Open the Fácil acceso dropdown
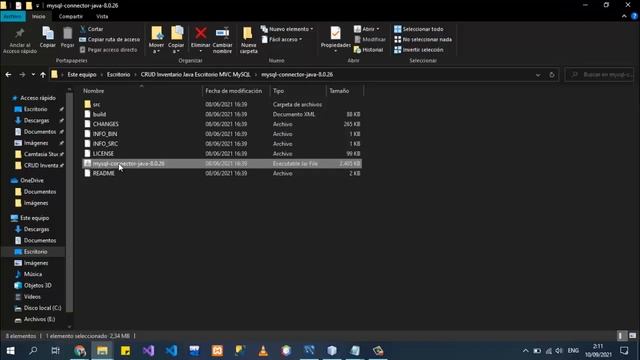 tap(282, 40)
